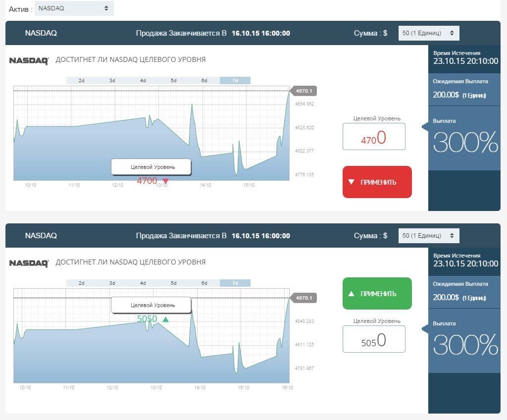Select the 5d tab in the bottom chart
Screen dimensions: 507x420
[174, 283]
